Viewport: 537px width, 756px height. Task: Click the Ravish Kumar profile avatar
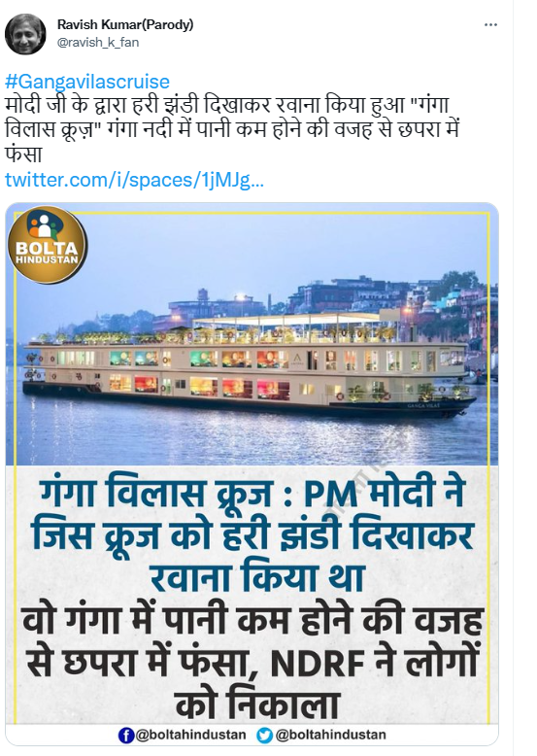point(25,33)
